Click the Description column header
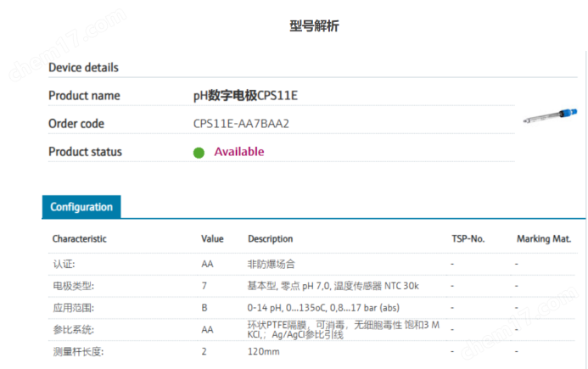This screenshot has height=369, width=588. 271,238
